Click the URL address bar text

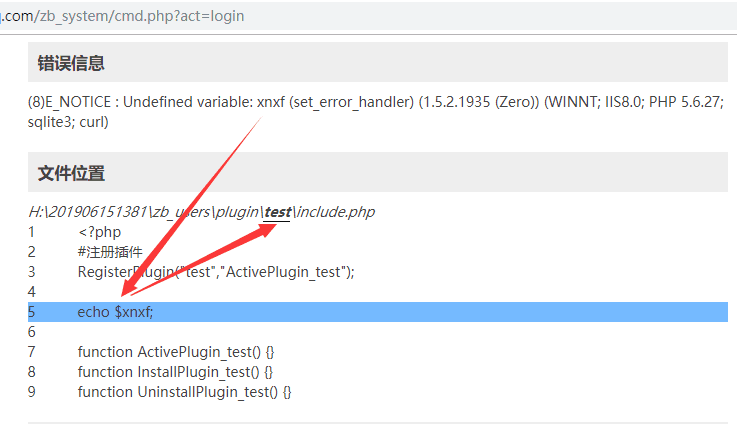pos(122,16)
